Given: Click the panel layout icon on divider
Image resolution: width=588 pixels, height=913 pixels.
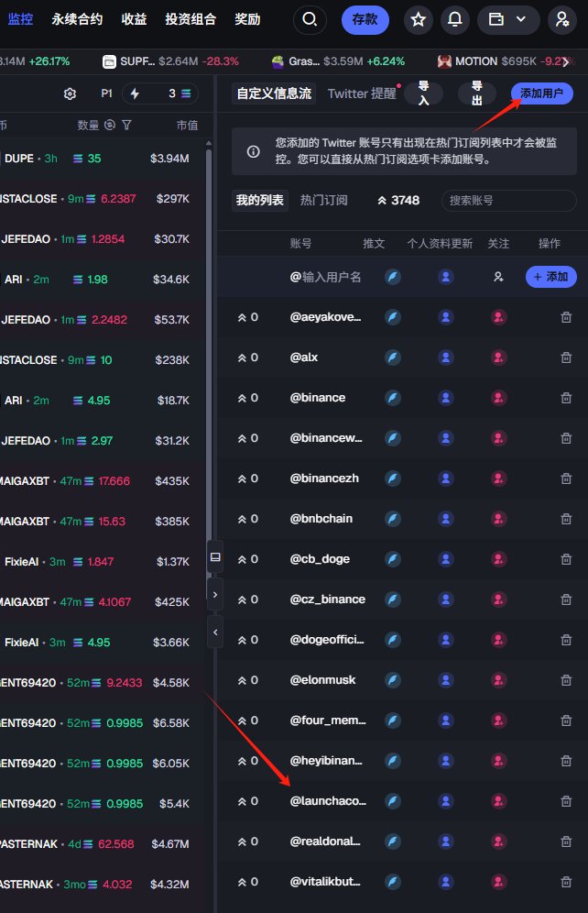Looking at the screenshot, I should click(215, 557).
